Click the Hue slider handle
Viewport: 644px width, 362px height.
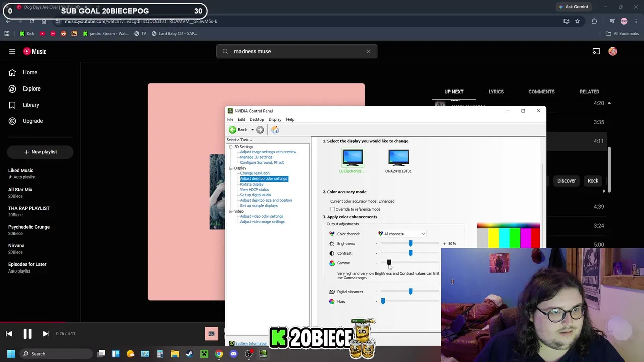(x=383, y=301)
